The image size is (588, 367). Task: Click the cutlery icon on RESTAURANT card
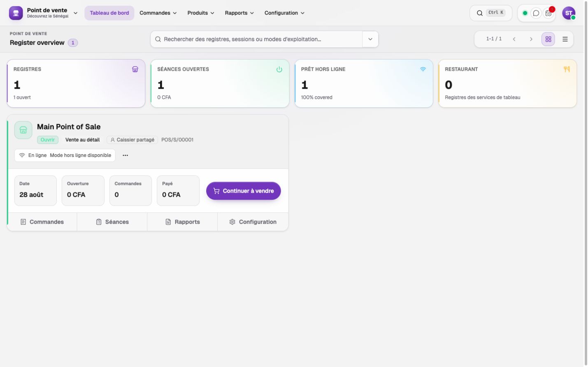567,69
